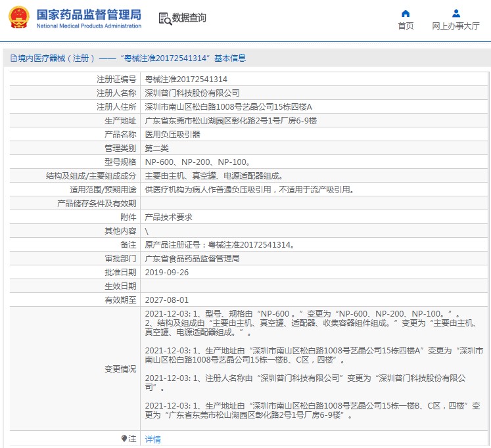
Task: Click the NMPA national emblem logo
Action: pos(18,18)
